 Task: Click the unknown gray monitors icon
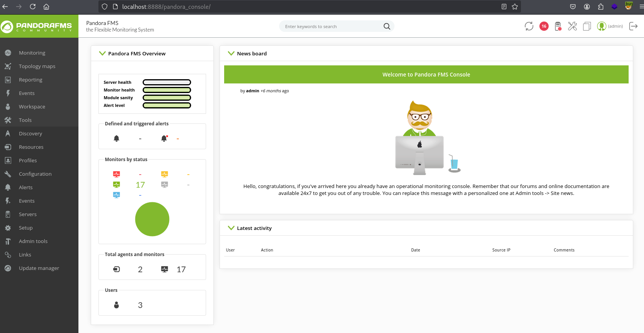click(x=165, y=185)
